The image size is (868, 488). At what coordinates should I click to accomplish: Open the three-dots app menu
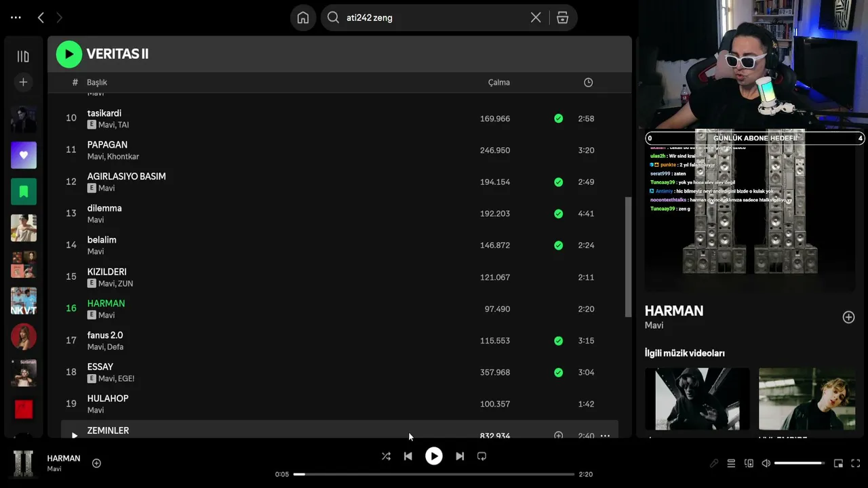click(16, 18)
